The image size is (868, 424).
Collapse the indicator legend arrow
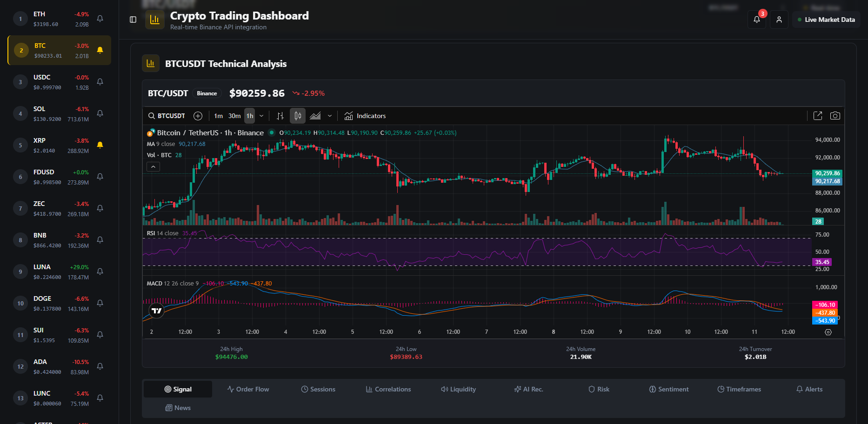(154, 166)
